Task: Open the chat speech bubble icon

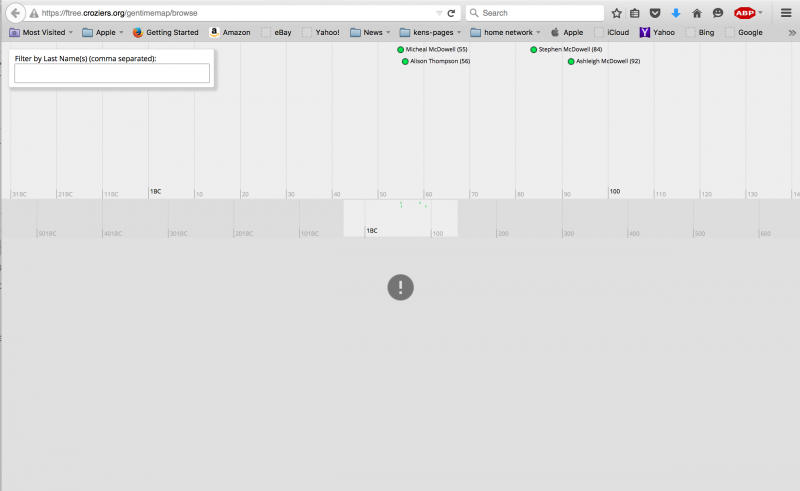Action: 718,13
